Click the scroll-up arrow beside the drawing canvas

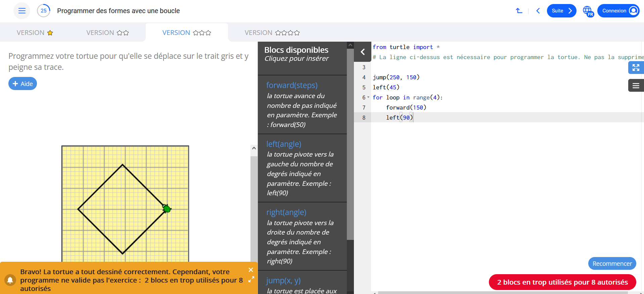click(x=254, y=148)
